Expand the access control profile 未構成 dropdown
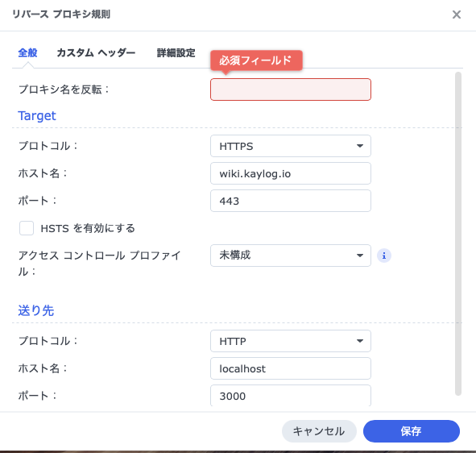Screen dimensions: 476x453 click(291, 256)
